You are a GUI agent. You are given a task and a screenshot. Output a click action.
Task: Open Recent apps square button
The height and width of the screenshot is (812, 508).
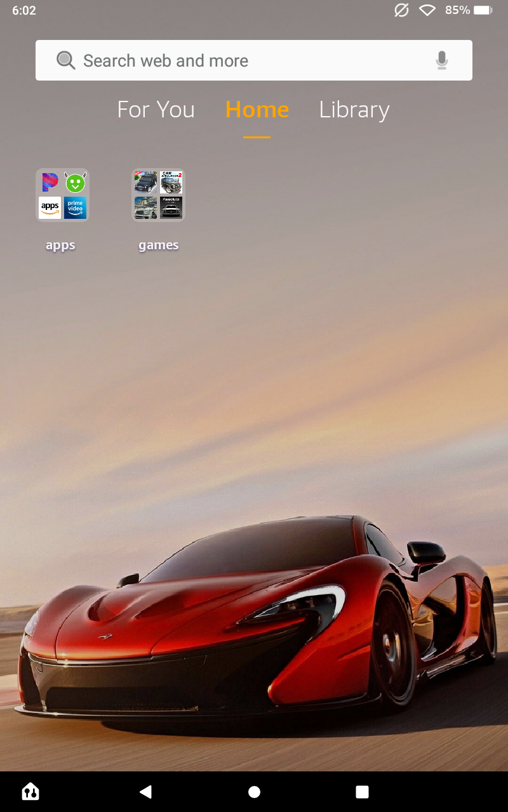click(362, 792)
